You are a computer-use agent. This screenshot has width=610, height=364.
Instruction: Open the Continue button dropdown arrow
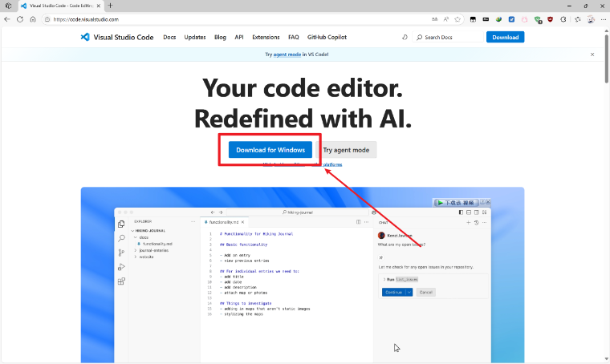pos(409,292)
